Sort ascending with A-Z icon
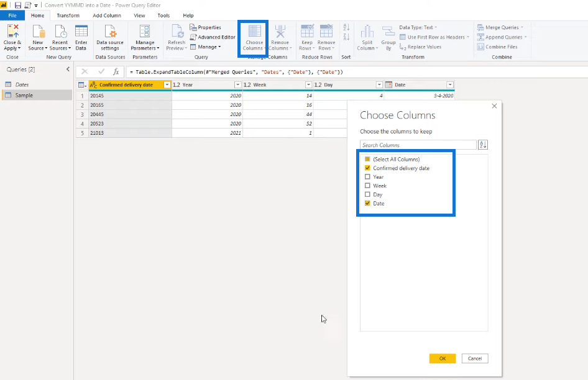 pyautogui.click(x=346, y=27)
